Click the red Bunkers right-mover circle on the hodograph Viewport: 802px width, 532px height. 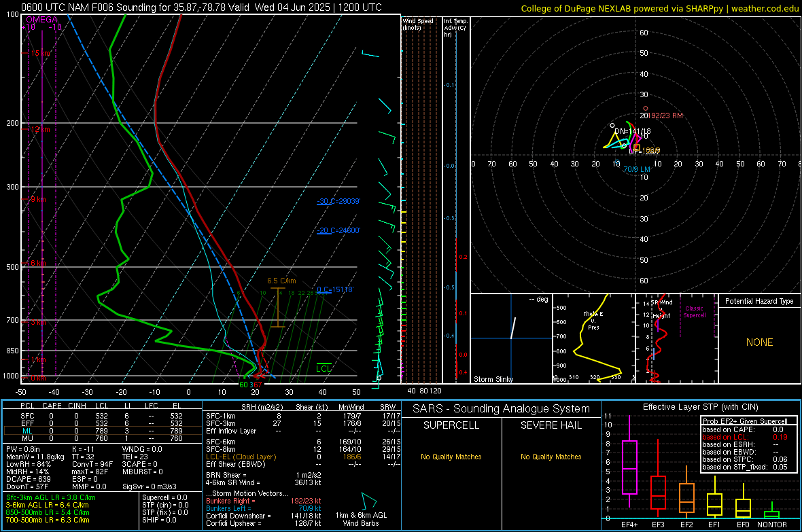coord(646,109)
